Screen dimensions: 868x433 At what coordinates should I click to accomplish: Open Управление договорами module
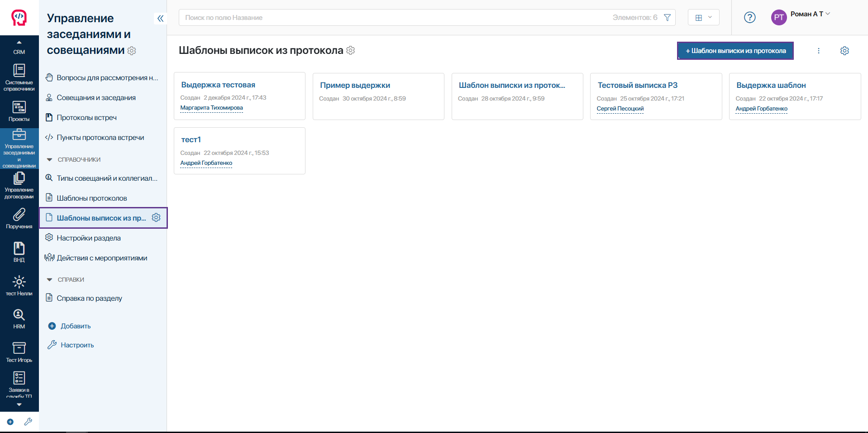[x=19, y=186]
